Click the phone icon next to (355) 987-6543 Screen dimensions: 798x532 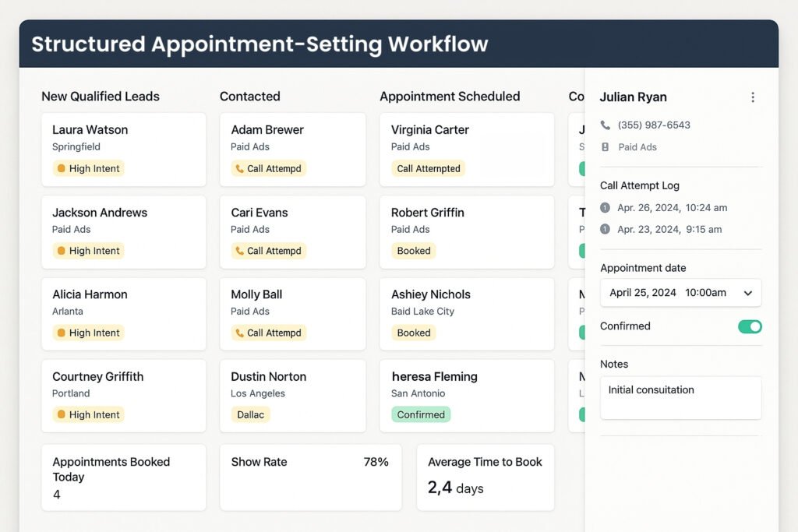click(x=606, y=125)
